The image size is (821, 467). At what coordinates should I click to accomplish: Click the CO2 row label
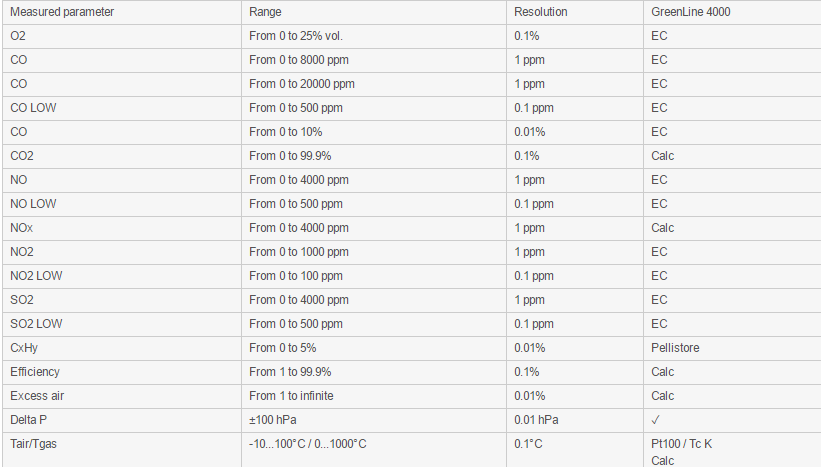point(21,156)
